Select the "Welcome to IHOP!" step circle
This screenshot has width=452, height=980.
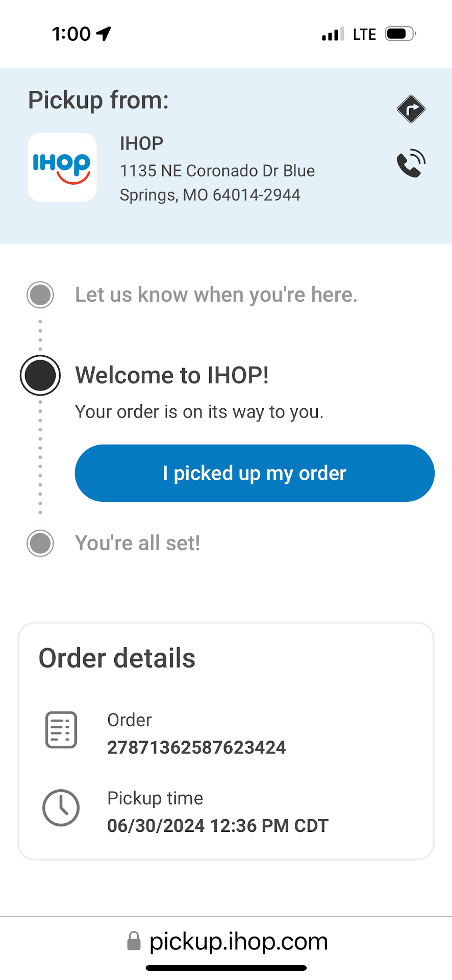click(40, 375)
